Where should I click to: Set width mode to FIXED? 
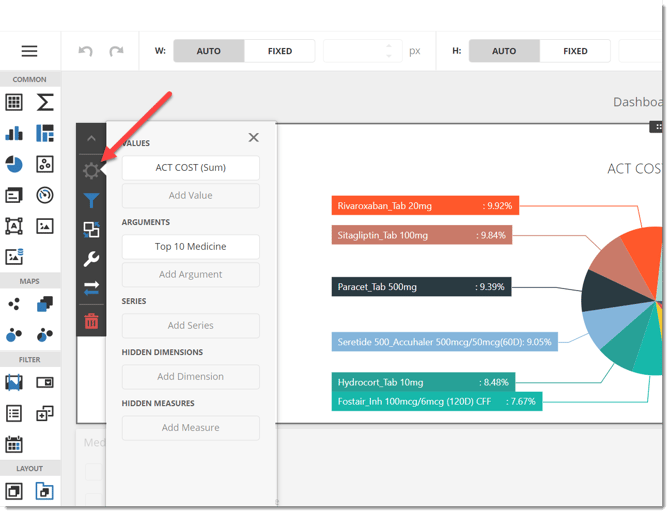point(280,51)
